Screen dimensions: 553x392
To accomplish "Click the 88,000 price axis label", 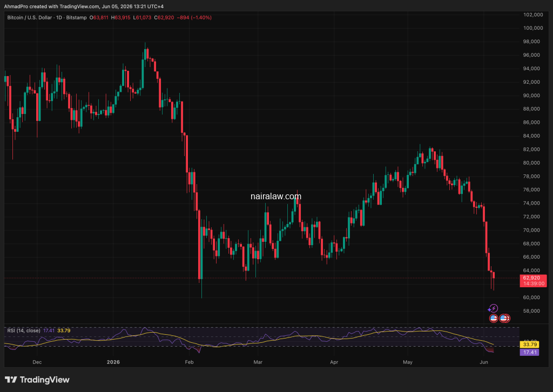I will (531, 109).
